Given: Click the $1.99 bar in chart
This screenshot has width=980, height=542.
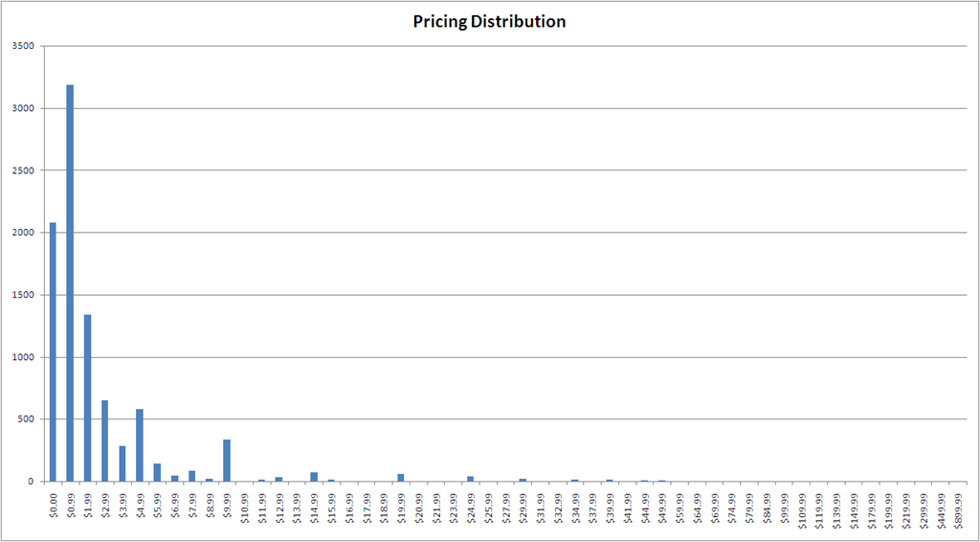Looking at the screenshot, I should (x=87, y=397).
